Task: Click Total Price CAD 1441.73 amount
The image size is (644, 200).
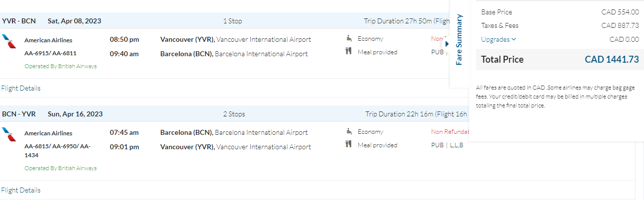Action: (x=612, y=60)
